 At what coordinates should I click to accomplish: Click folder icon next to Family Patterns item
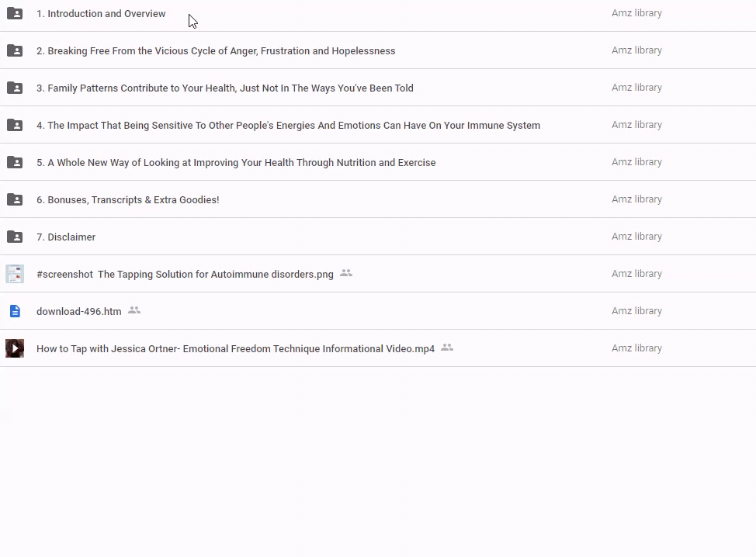click(15, 88)
